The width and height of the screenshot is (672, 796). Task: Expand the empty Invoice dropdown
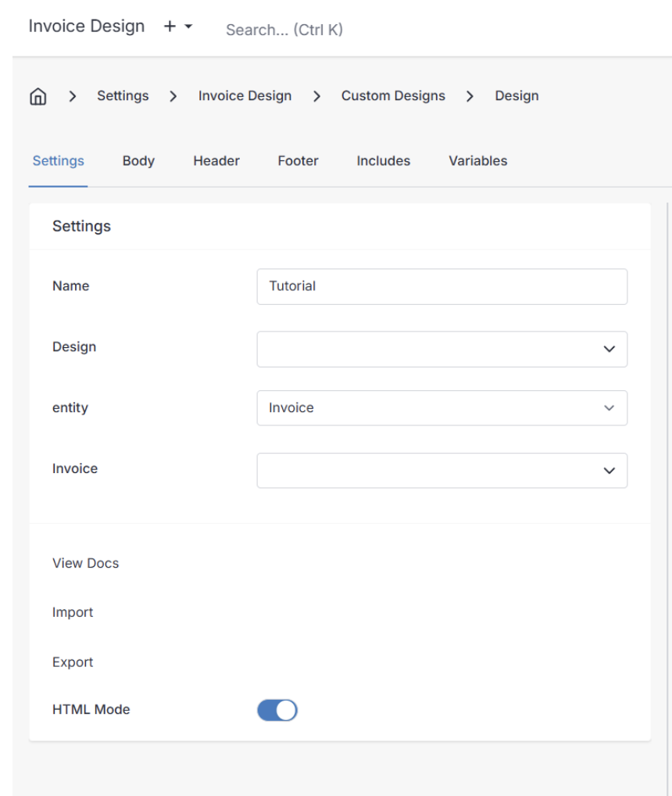coord(442,471)
